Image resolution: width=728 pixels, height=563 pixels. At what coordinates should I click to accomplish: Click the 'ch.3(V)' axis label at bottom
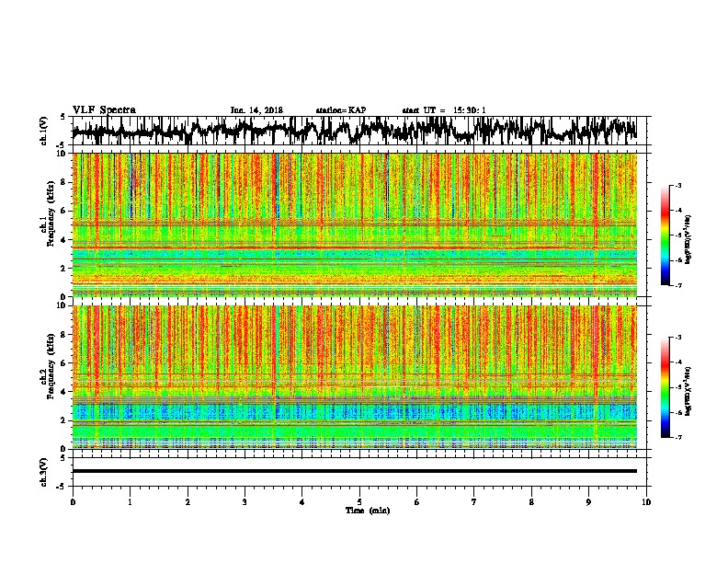(44, 472)
